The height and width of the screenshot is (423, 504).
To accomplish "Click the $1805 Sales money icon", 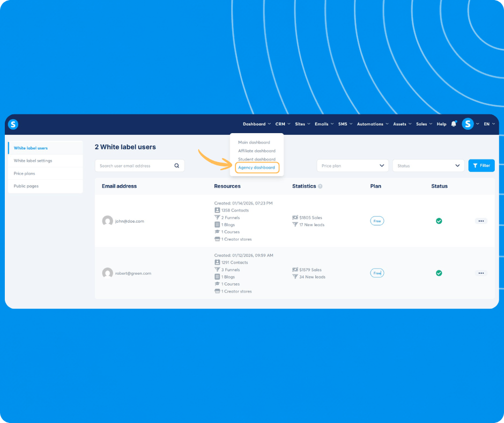I will tap(295, 217).
